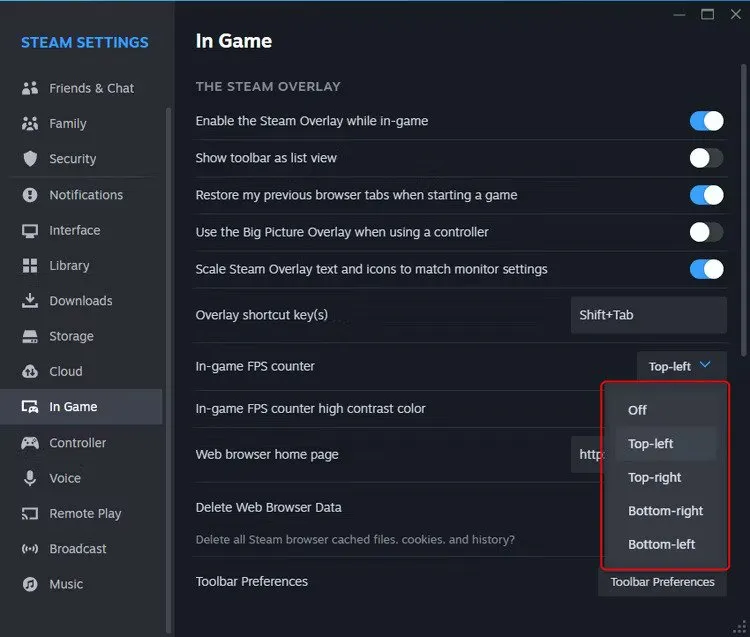Click the Controller gamepad icon
The image size is (750, 637).
tap(30, 443)
